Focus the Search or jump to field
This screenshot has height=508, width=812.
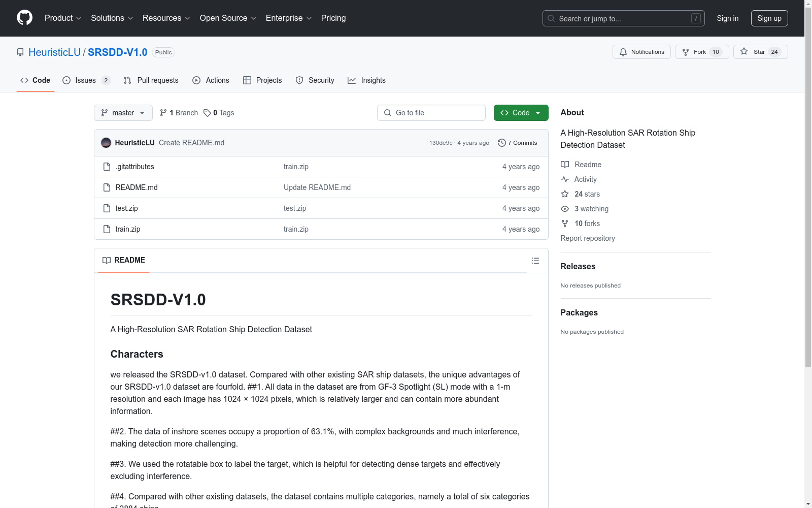click(x=624, y=18)
